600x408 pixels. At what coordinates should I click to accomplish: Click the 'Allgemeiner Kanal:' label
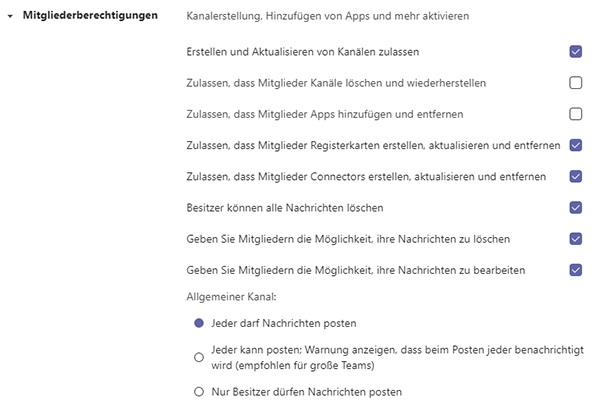(230, 296)
